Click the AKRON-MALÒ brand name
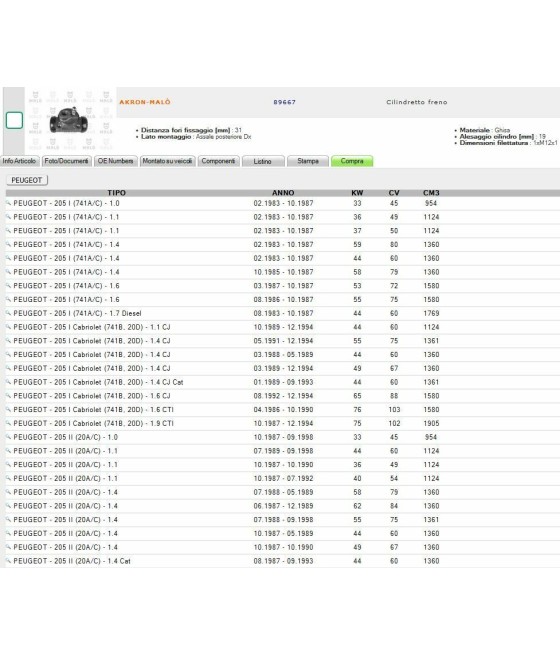Viewport: 560px width, 655px height. [145, 102]
